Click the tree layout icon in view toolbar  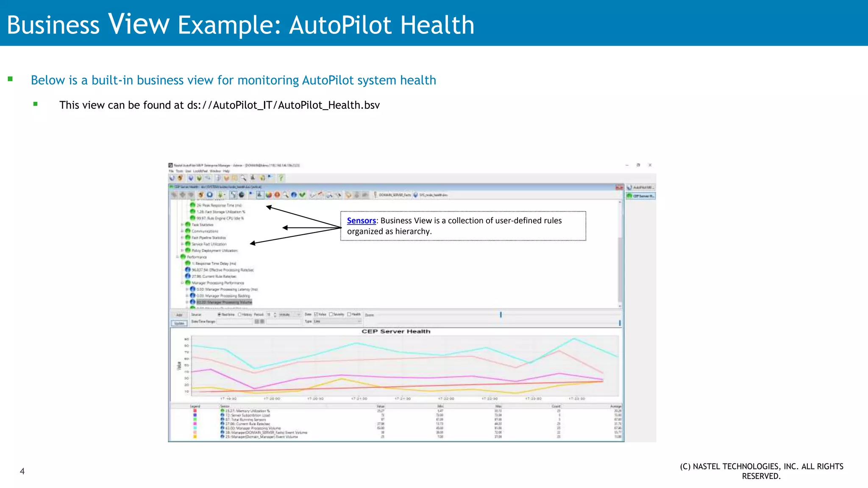(233, 195)
